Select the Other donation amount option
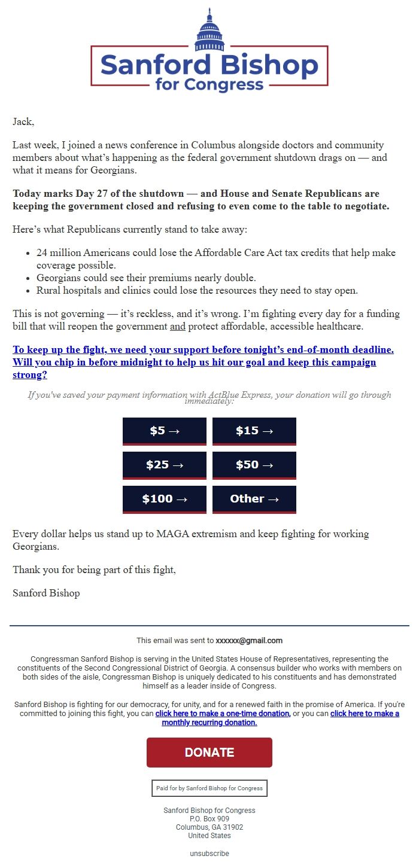419x868 pixels. pos(254,499)
